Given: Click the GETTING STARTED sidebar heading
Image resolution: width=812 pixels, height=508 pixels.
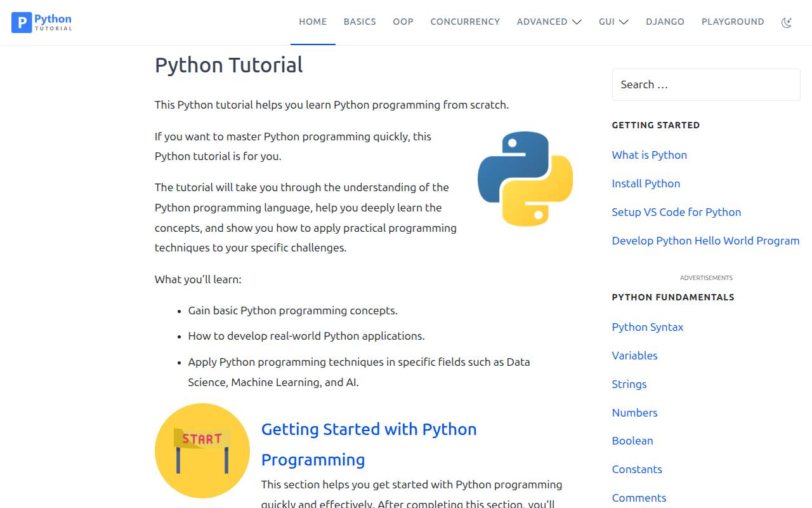Looking at the screenshot, I should point(655,125).
